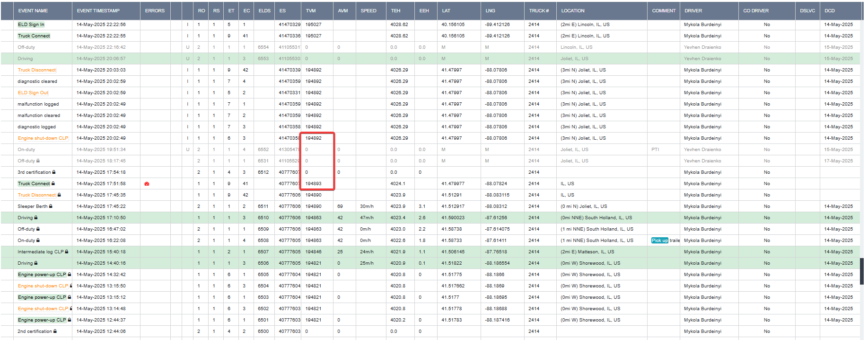Click DCD date 17-May-2025

tap(838, 161)
